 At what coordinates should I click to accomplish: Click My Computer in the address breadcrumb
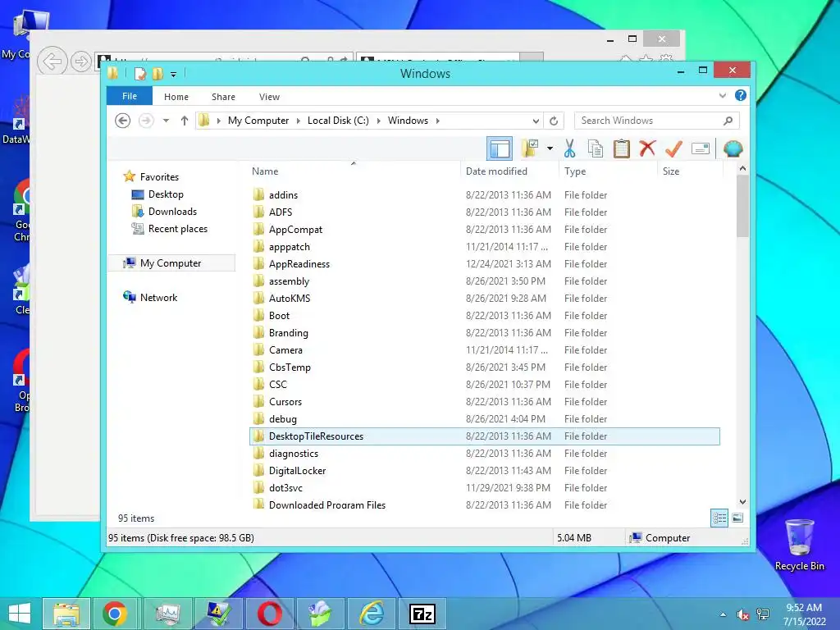tap(258, 121)
